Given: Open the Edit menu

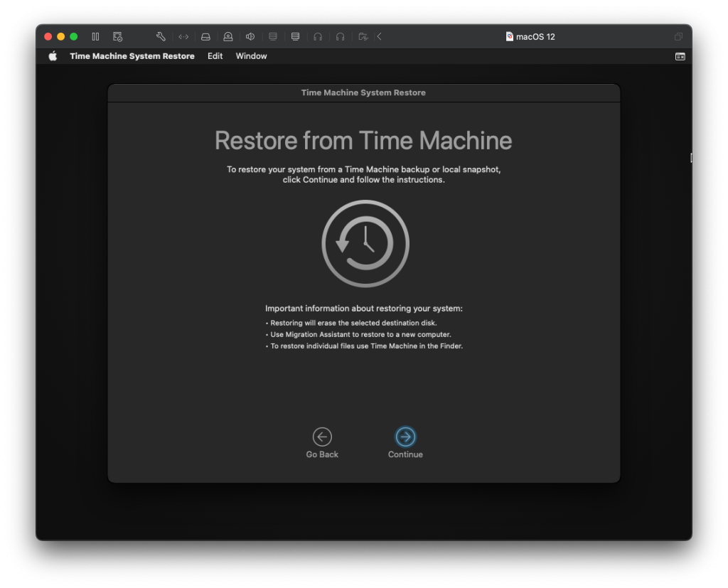Looking at the screenshot, I should click(215, 56).
